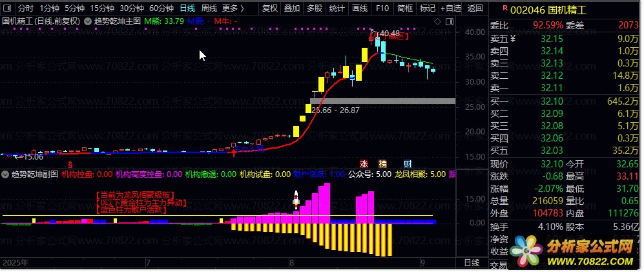Select the 卖二 32.12 ask row
This screenshot has width=644, height=272.
565,76
